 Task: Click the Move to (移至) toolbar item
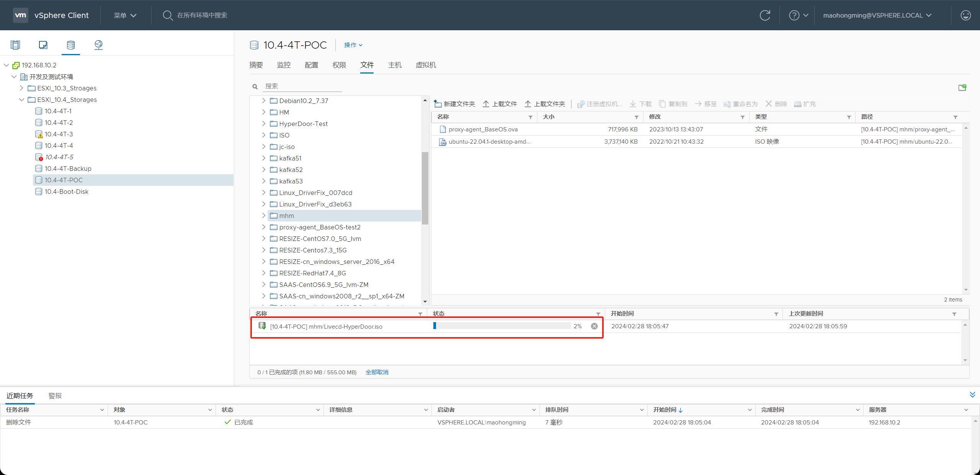click(x=706, y=104)
